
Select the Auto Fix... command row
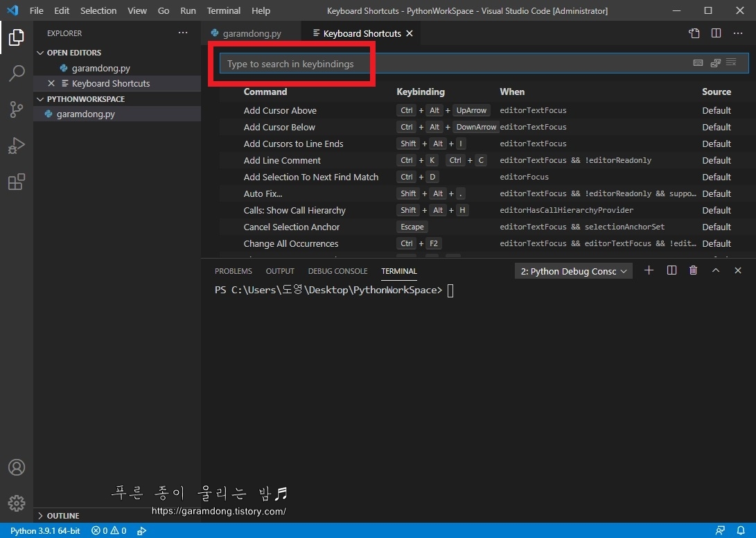click(484, 193)
